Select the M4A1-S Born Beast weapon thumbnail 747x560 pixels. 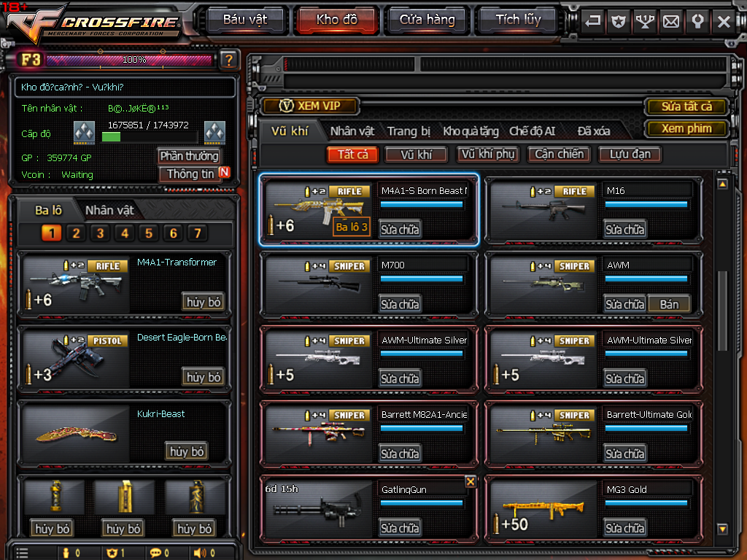(318, 210)
